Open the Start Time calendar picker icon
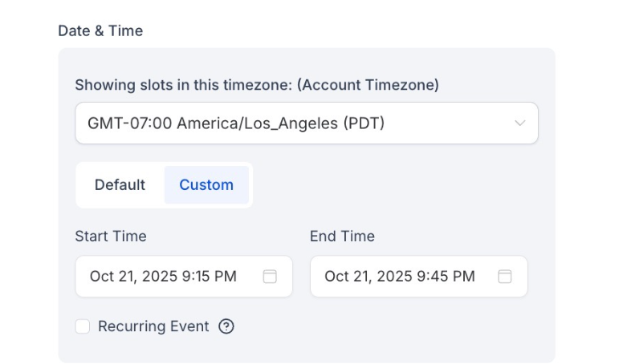Screen dimensions: 627x364 (x=270, y=277)
